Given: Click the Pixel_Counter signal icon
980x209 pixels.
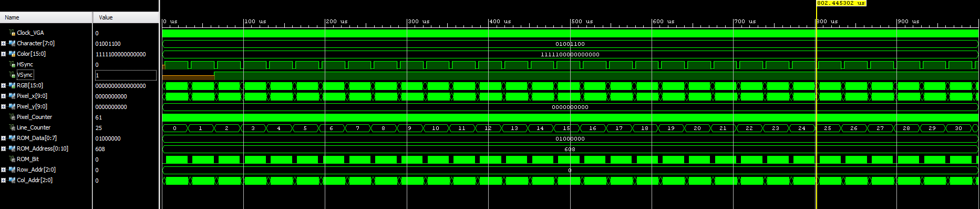Looking at the screenshot, I should point(12,117).
